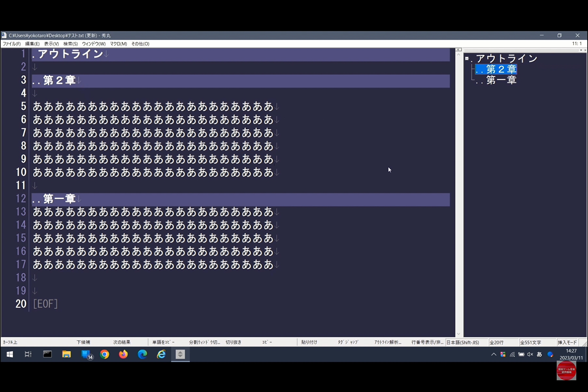Click the 単語をコピー function key button
588x392 pixels.
pyautogui.click(x=164, y=342)
